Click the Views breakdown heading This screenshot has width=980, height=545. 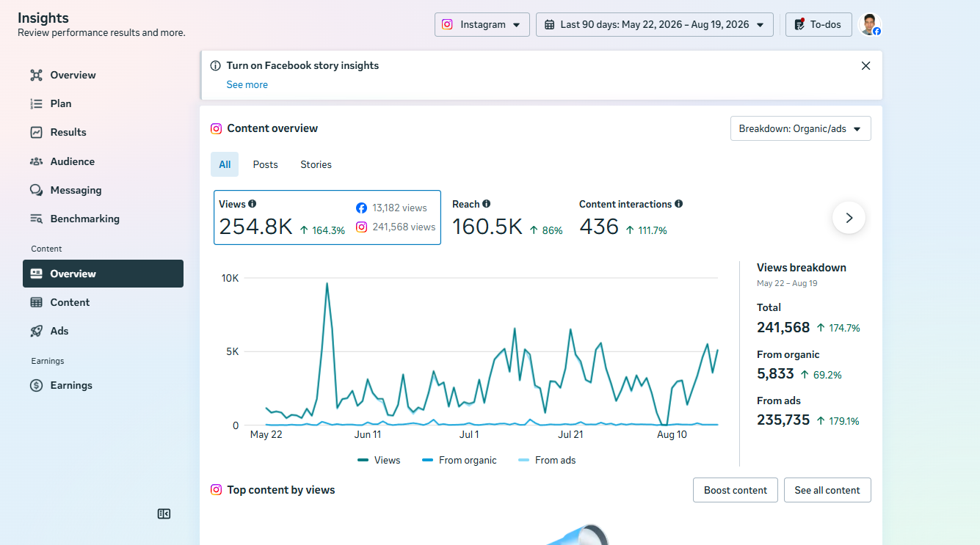(802, 268)
